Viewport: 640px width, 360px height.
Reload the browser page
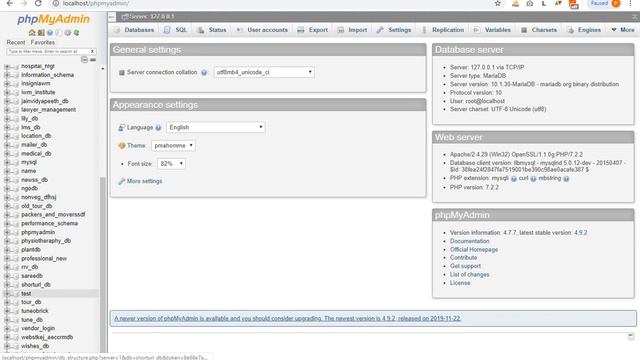coord(38,4)
